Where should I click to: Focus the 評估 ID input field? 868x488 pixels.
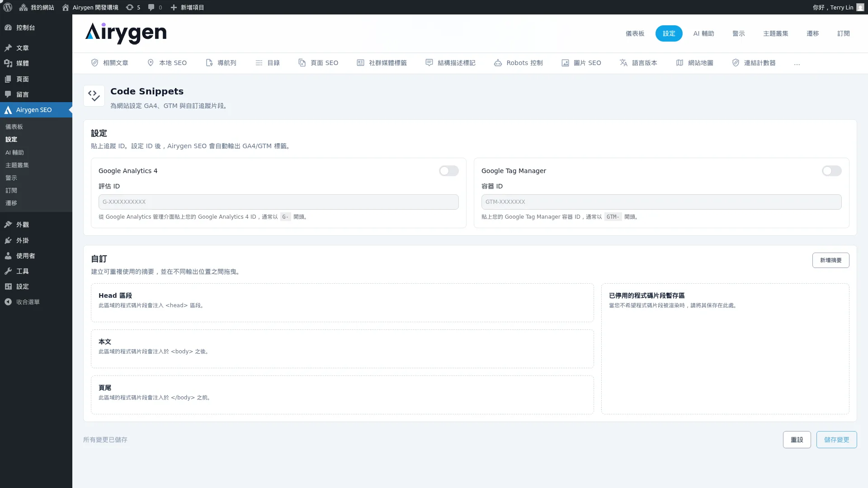click(x=278, y=202)
